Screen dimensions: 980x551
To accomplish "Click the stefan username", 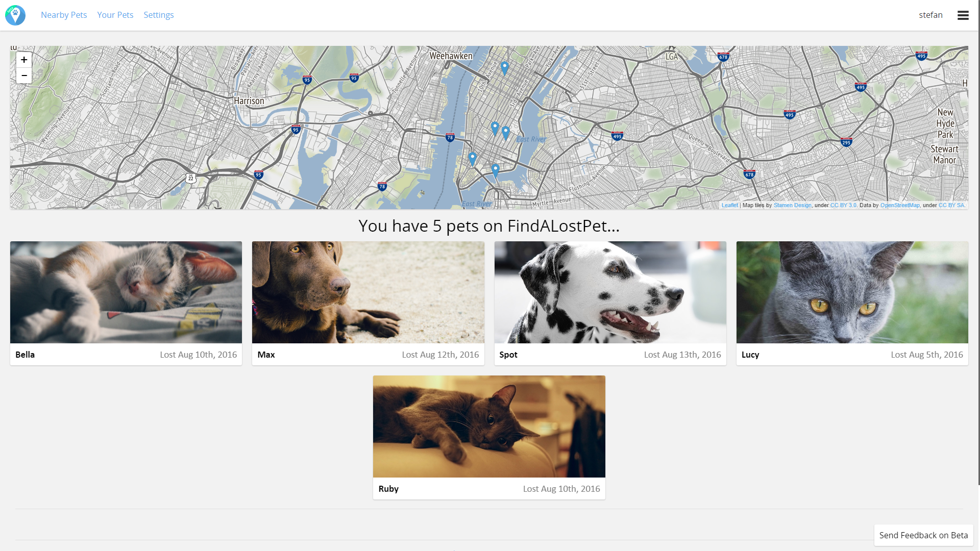I will click(930, 15).
